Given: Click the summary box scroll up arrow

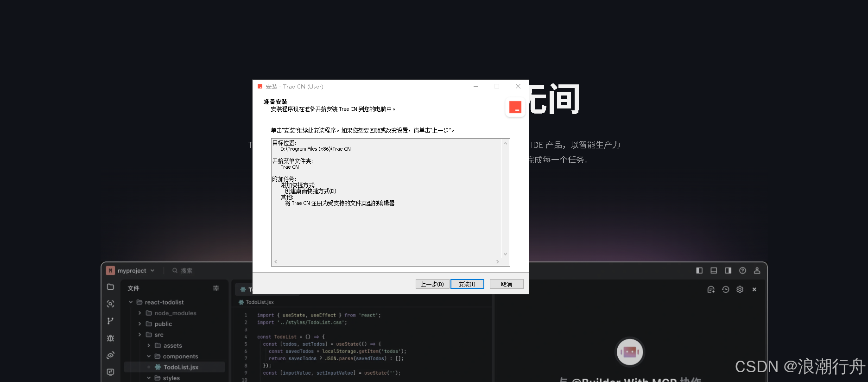Looking at the screenshot, I should (x=505, y=143).
